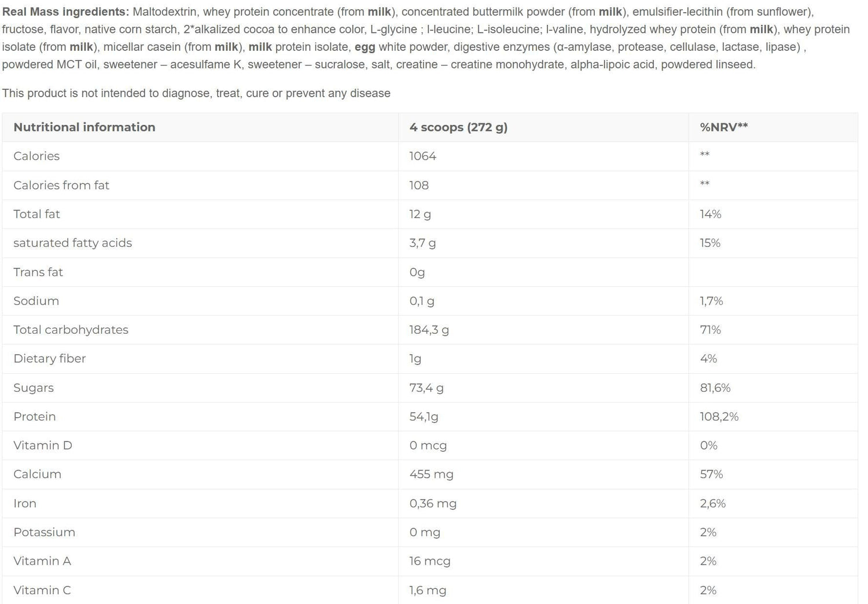This screenshot has height=604, width=868.
Task: Select the 'Total fat' row label
Action: 36,214
